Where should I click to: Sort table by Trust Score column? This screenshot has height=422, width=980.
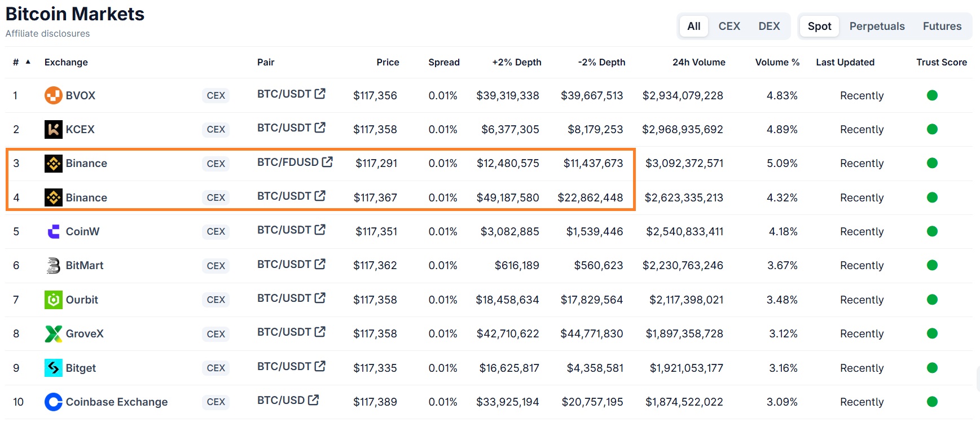point(941,62)
